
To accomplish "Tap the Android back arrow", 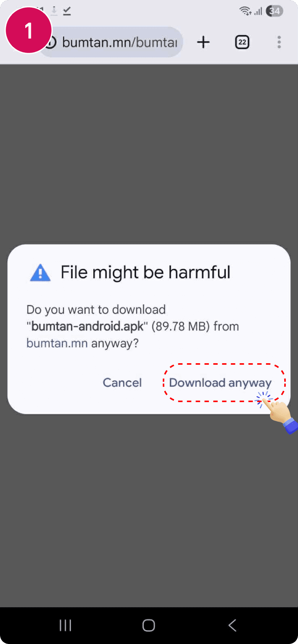I will click(x=232, y=625).
